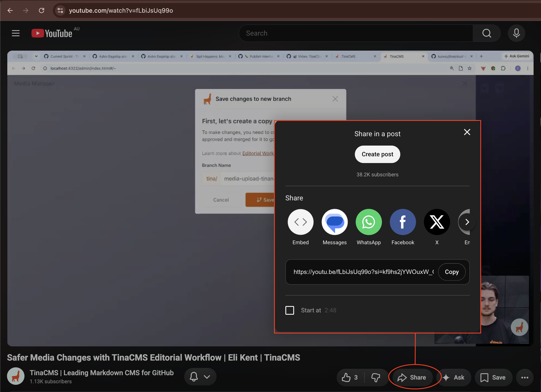The width and height of the screenshot is (541, 392).
Task: Open TinaCMS channel name link
Action: pos(102,373)
